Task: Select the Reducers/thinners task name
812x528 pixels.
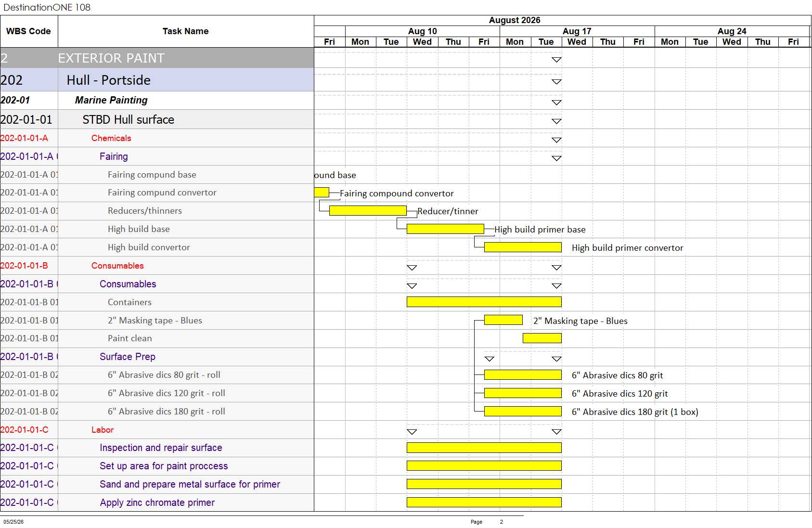Action: click(145, 211)
